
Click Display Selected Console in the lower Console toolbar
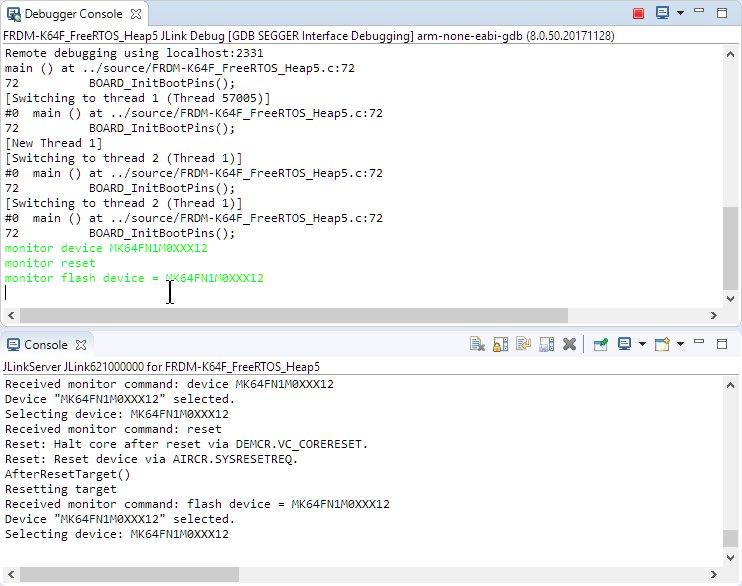[624, 344]
